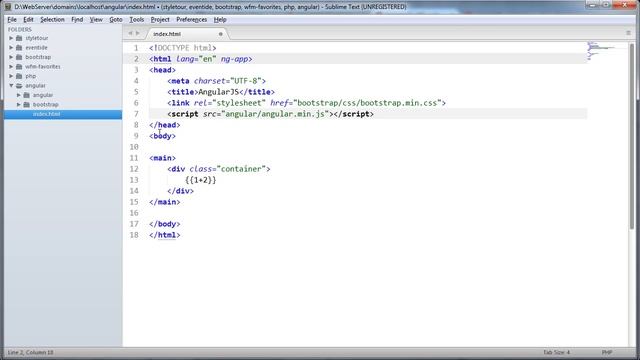Change the PHP syntax in status bar

[x=607, y=352]
